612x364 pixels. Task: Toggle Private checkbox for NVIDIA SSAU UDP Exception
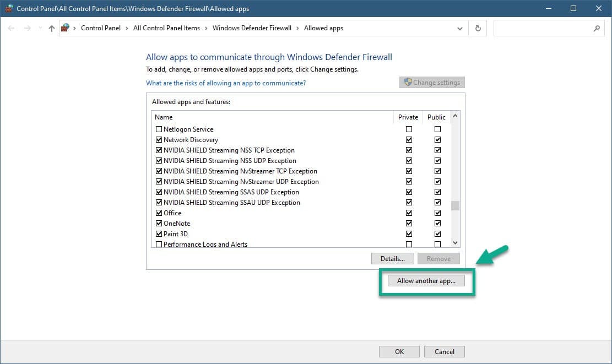click(409, 203)
